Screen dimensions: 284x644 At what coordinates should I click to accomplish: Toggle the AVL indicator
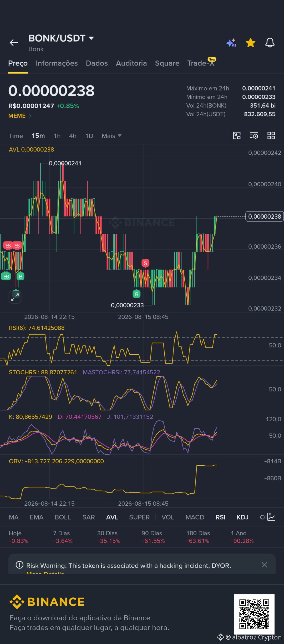click(112, 517)
